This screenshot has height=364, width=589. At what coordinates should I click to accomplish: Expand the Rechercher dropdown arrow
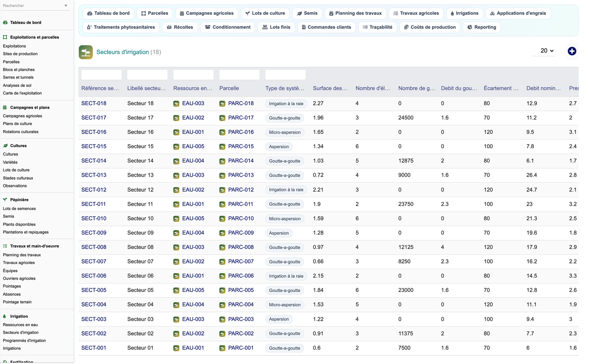click(x=66, y=6)
